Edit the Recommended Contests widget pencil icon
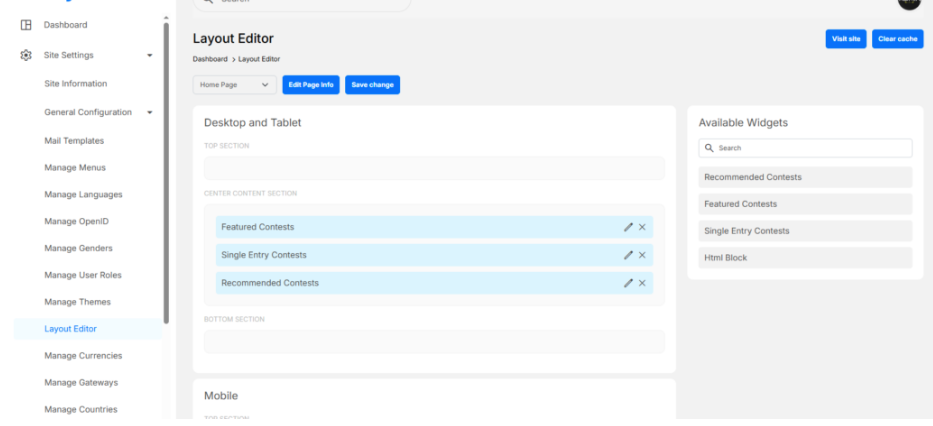Image resolution: width=933 pixels, height=426 pixels. coord(628,283)
